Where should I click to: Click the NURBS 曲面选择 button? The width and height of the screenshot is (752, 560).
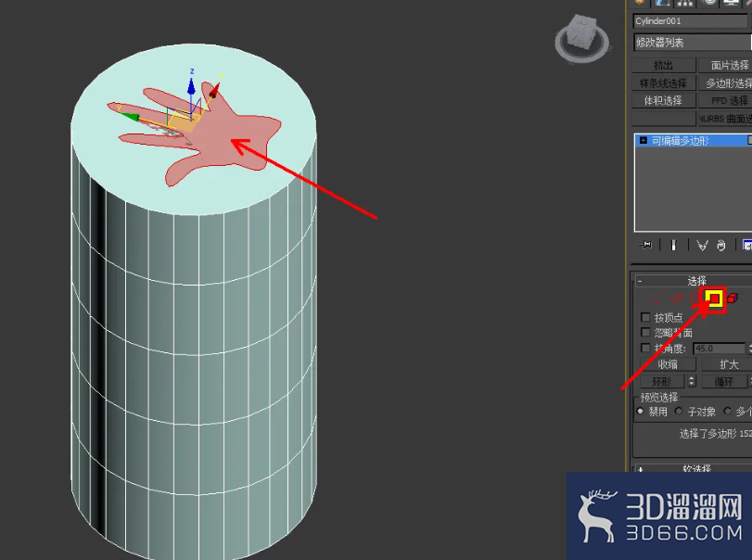click(725, 119)
